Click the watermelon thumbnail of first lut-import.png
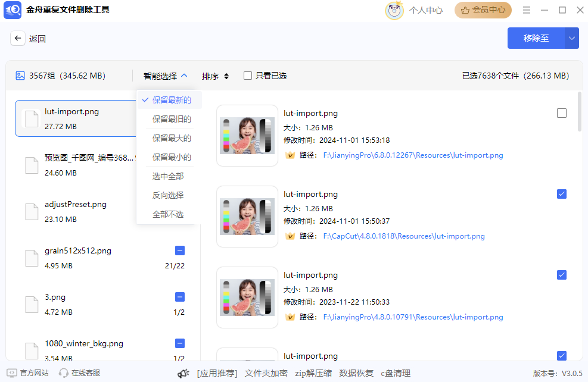Image resolution: width=588 pixels, height=382 pixels. (x=247, y=134)
